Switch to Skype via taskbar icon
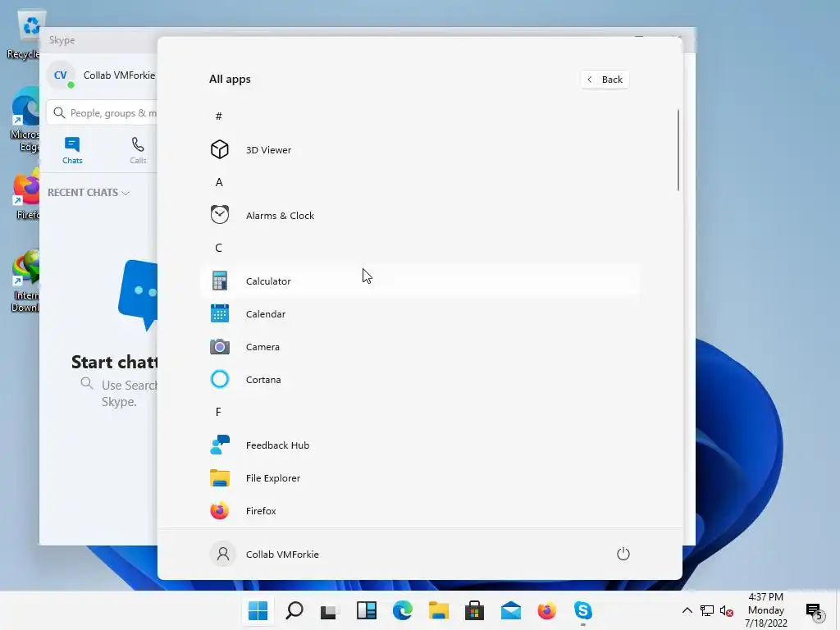840x630 pixels. [583, 610]
